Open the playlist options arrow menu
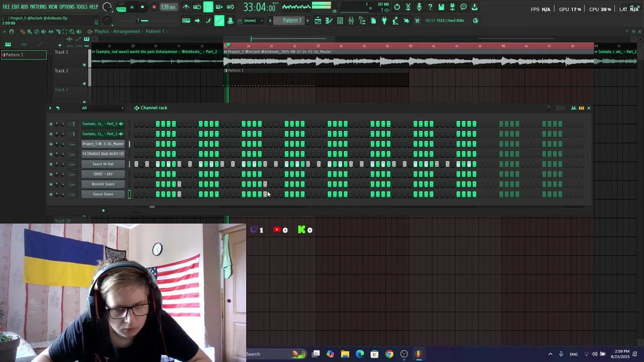Viewport: 644px width, 362px height. [x=5, y=31]
